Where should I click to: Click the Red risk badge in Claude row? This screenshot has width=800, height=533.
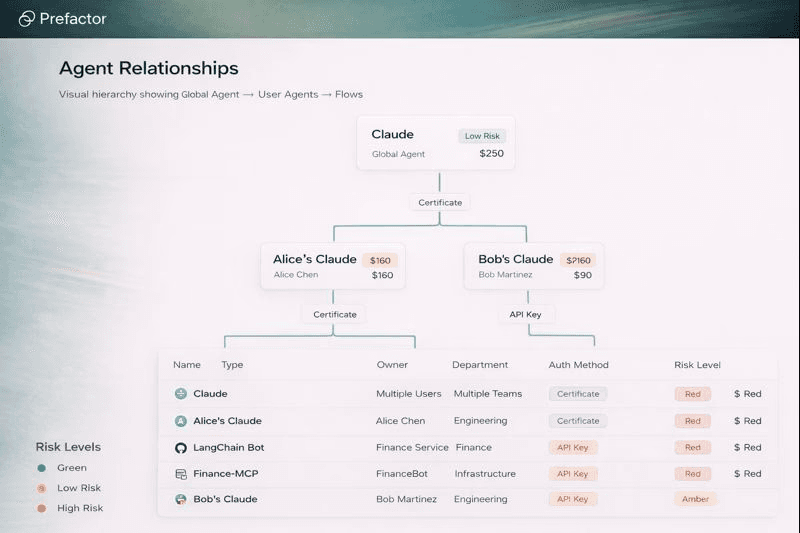pos(693,394)
